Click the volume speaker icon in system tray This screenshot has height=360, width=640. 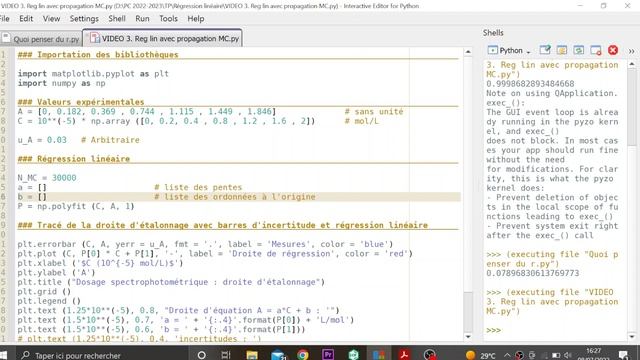tap(568, 355)
